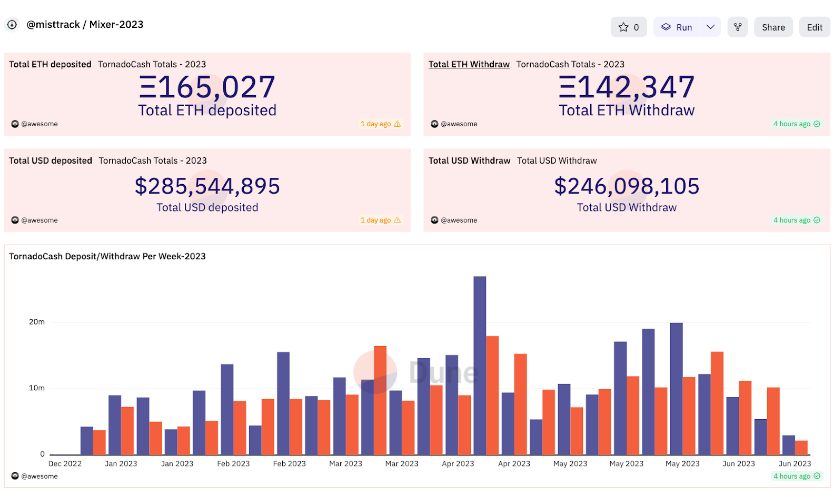Click @awesome avatar below the weekly chart
Viewport: 835px width, 494px height.
pos(14,476)
